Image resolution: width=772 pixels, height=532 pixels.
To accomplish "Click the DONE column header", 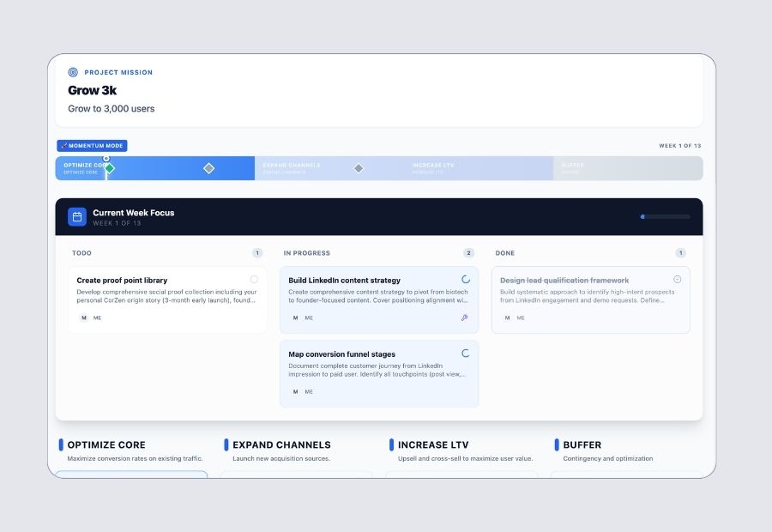I will pyautogui.click(x=505, y=253).
